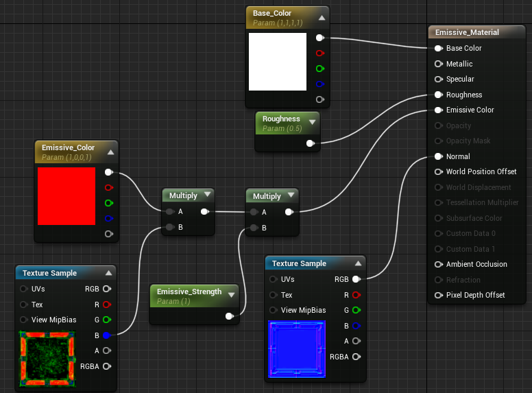This screenshot has height=393, width=532.
Task: Expand the left Multiply node arrow
Action: pyautogui.click(x=207, y=195)
